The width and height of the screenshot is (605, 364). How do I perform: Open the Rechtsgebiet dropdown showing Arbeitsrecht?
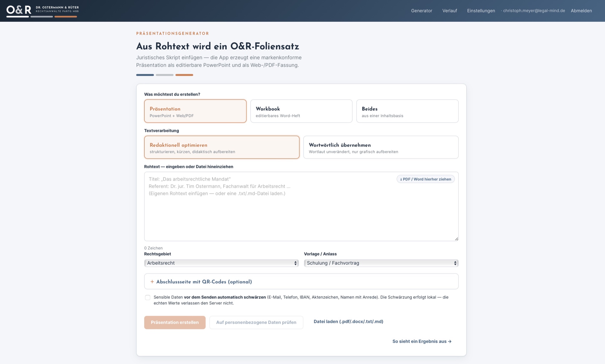(221, 263)
